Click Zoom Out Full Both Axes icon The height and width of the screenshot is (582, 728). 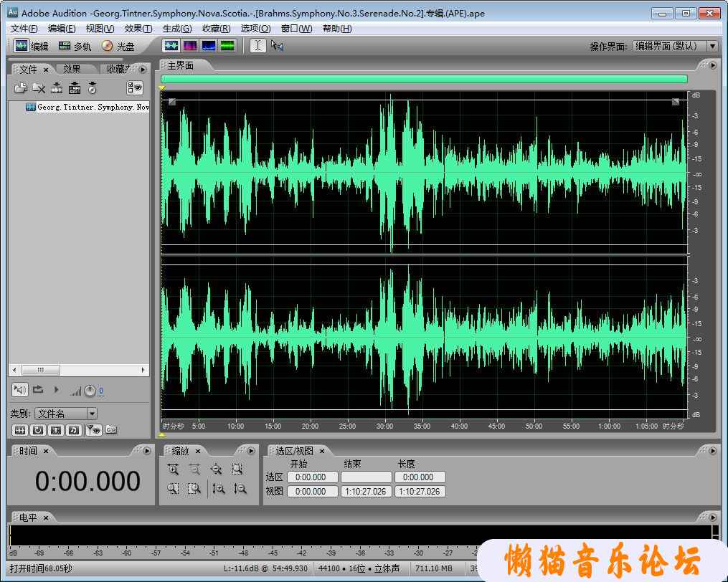(x=216, y=469)
